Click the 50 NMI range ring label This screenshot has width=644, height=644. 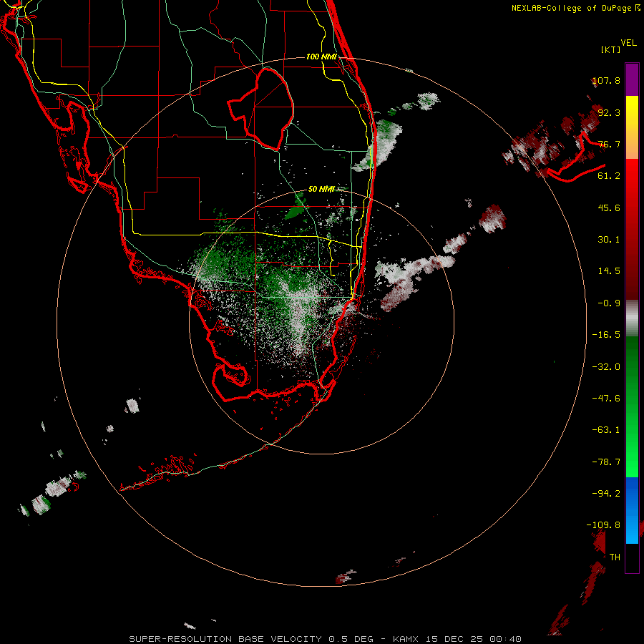[x=321, y=189]
